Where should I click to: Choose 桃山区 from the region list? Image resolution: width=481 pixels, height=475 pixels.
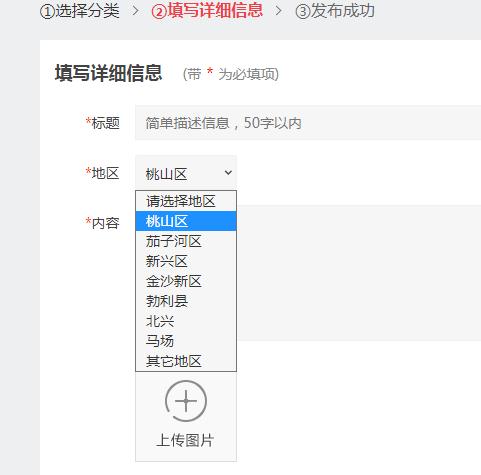click(x=186, y=221)
